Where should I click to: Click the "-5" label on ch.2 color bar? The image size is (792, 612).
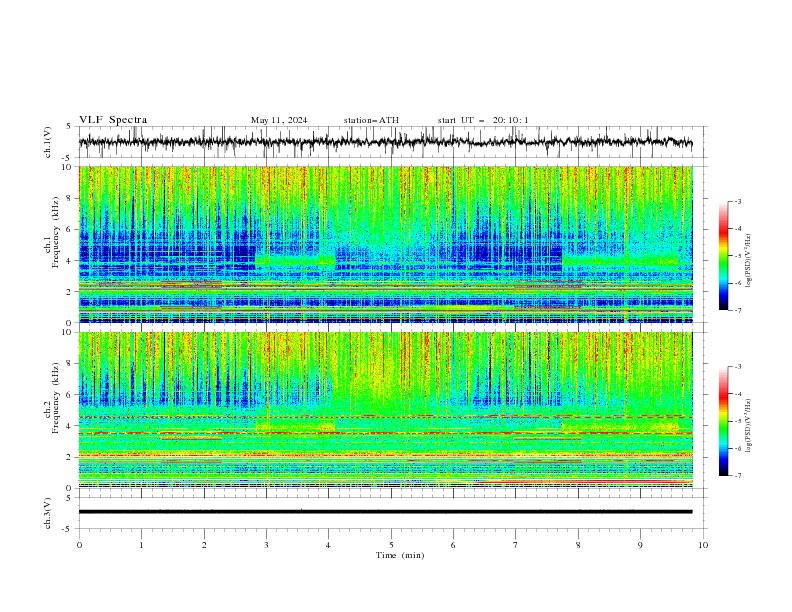(x=737, y=421)
